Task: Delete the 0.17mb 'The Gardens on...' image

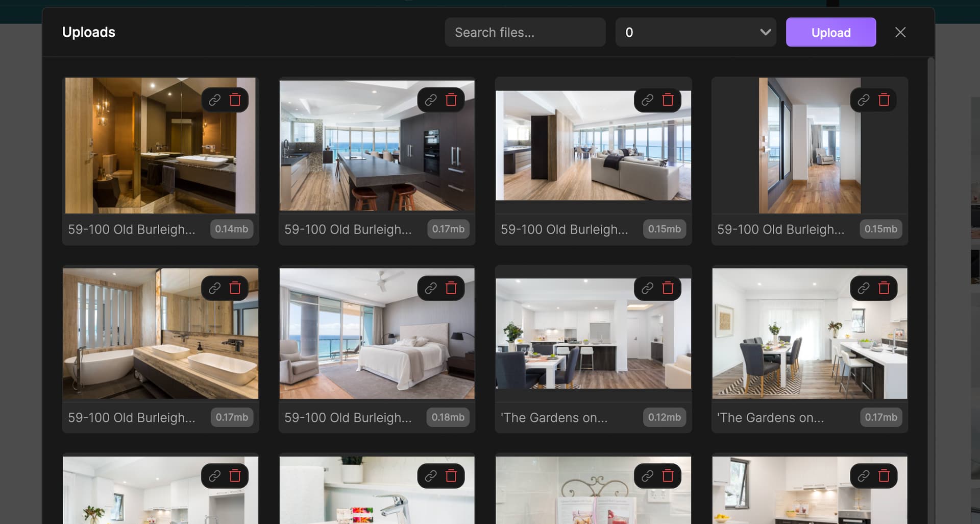Action: click(884, 288)
